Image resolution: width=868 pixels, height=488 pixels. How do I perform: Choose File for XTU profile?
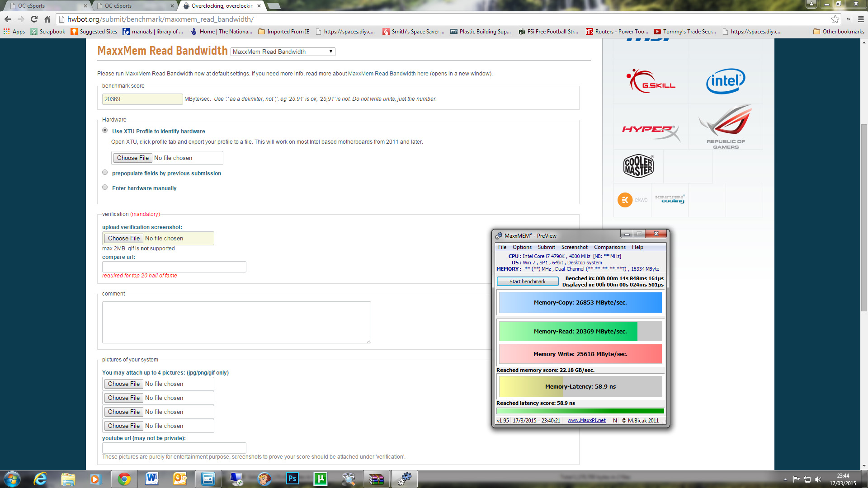pos(132,158)
